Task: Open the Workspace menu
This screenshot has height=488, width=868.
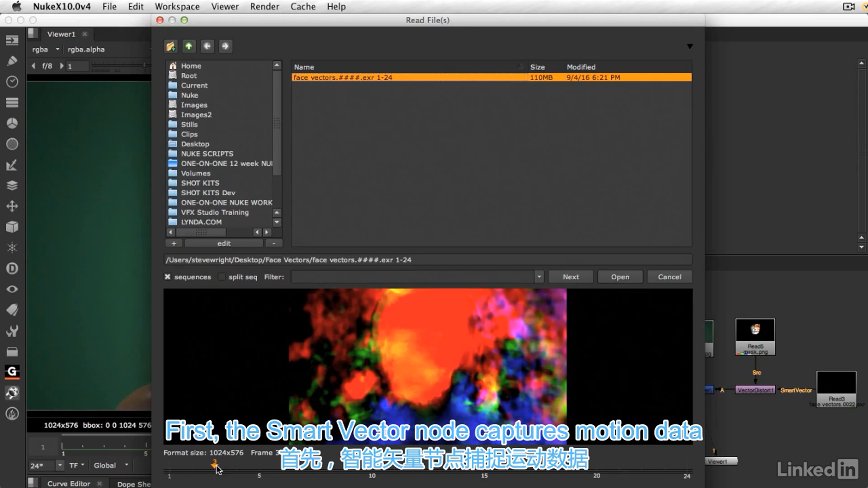Action: click(177, 6)
